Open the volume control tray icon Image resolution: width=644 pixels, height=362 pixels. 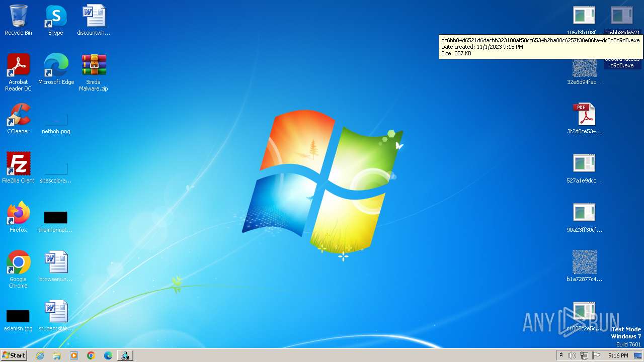[x=572, y=355]
